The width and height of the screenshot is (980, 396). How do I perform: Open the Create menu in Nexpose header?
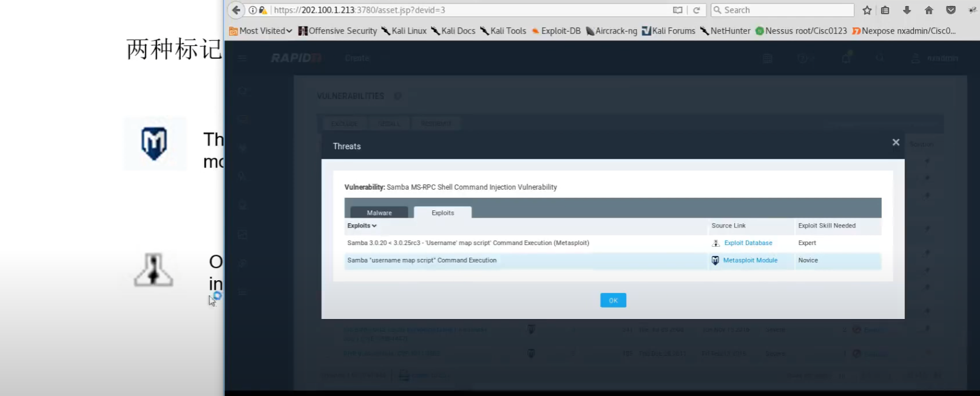tap(357, 58)
